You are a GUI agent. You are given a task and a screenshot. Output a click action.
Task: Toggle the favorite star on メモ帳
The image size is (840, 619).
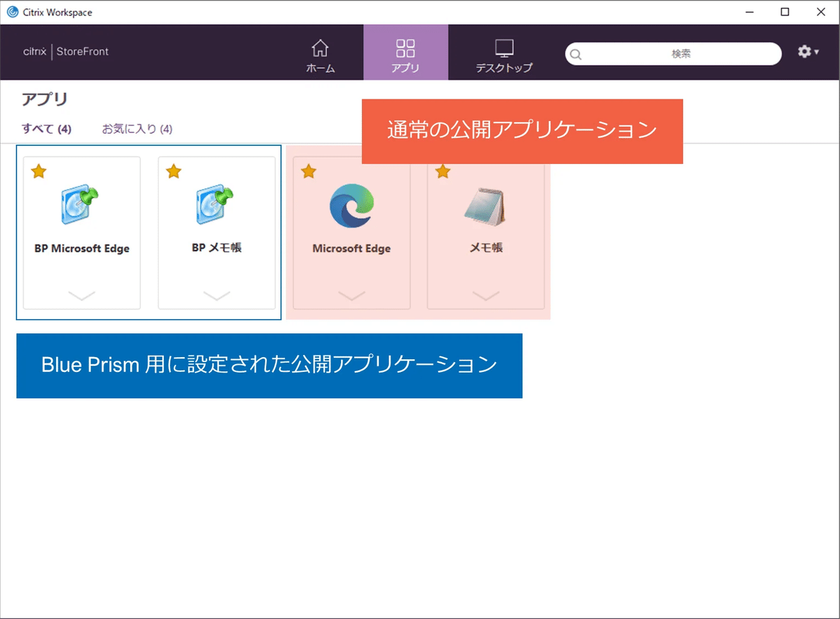coord(442,170)
